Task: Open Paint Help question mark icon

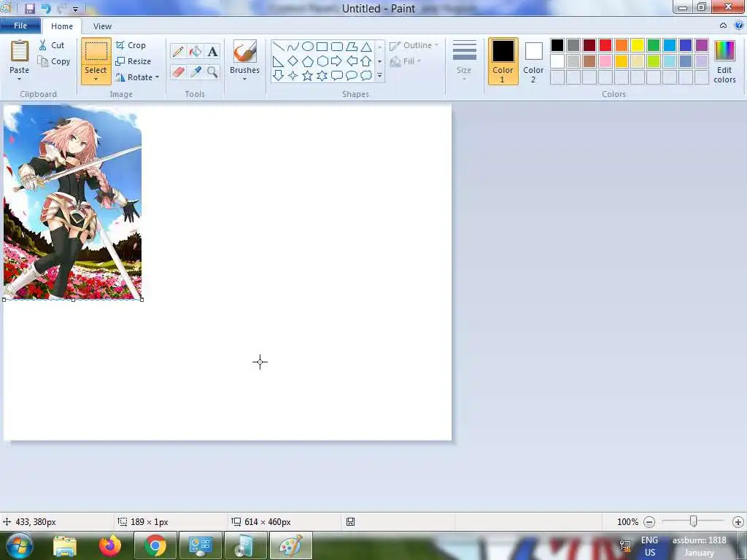Action: tap(738, 26)
